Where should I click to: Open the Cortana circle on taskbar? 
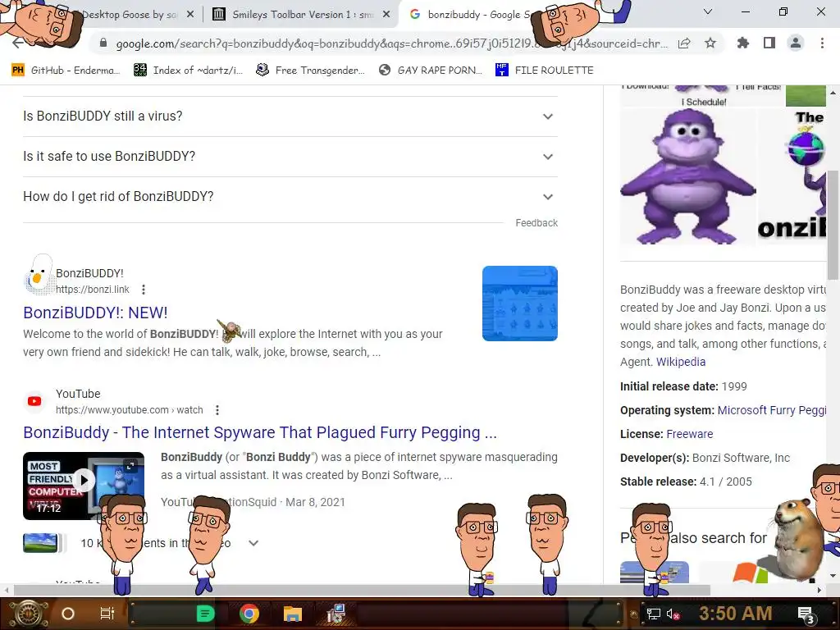[x=67, y=614]
